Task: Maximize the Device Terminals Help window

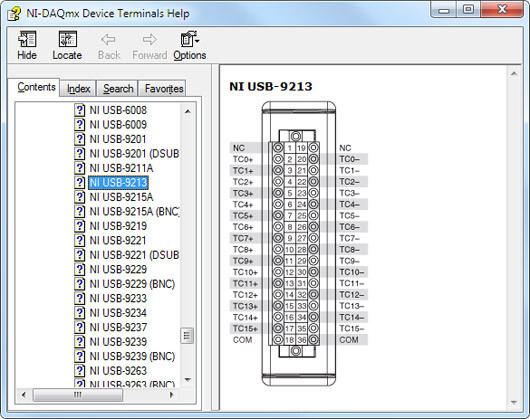Action: click(468, 10)
